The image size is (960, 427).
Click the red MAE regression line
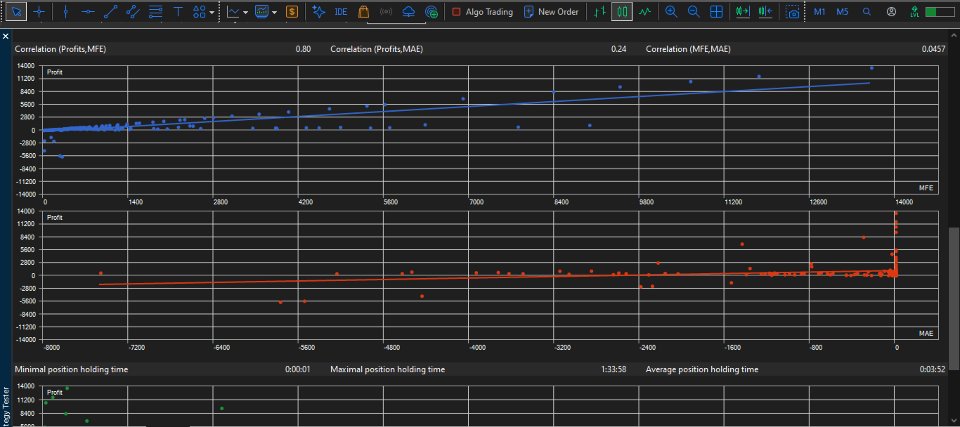(x=496, y=277)
